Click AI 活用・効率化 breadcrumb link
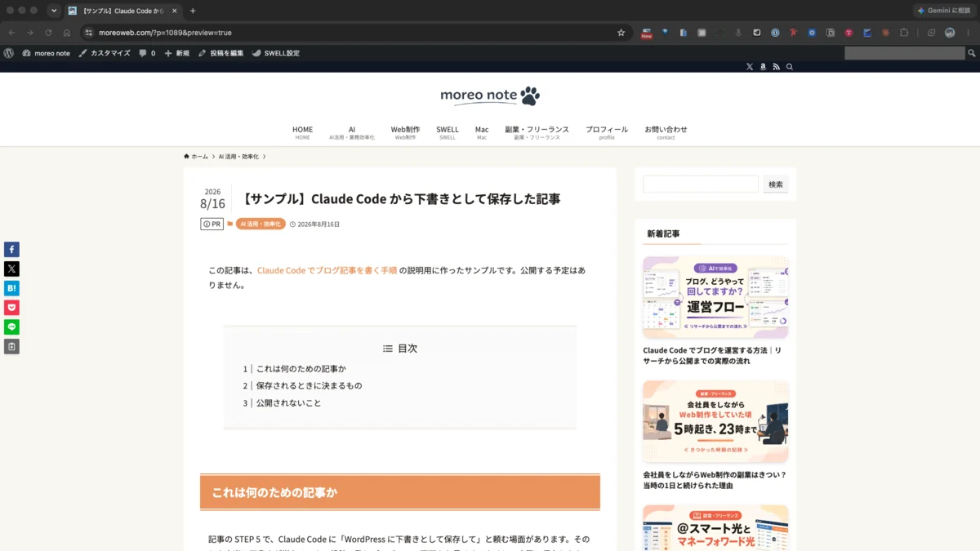This screenshot has height=551, width=980. coord(238,156)
